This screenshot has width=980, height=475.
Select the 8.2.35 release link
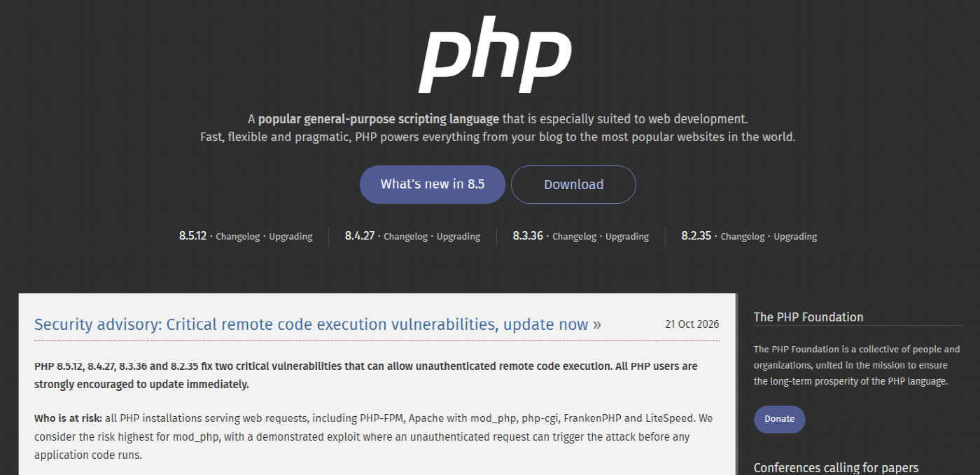click(x=696, y=236)
